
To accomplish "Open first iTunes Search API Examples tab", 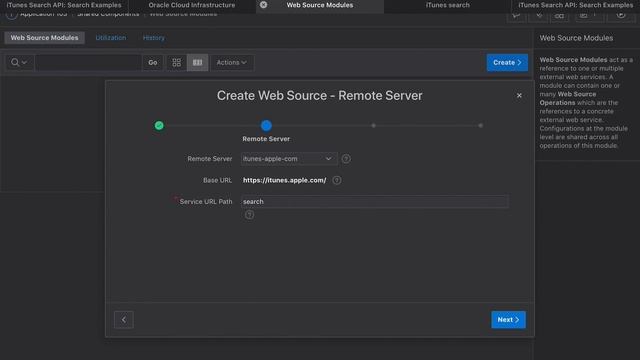I will [x=64, y=5].
